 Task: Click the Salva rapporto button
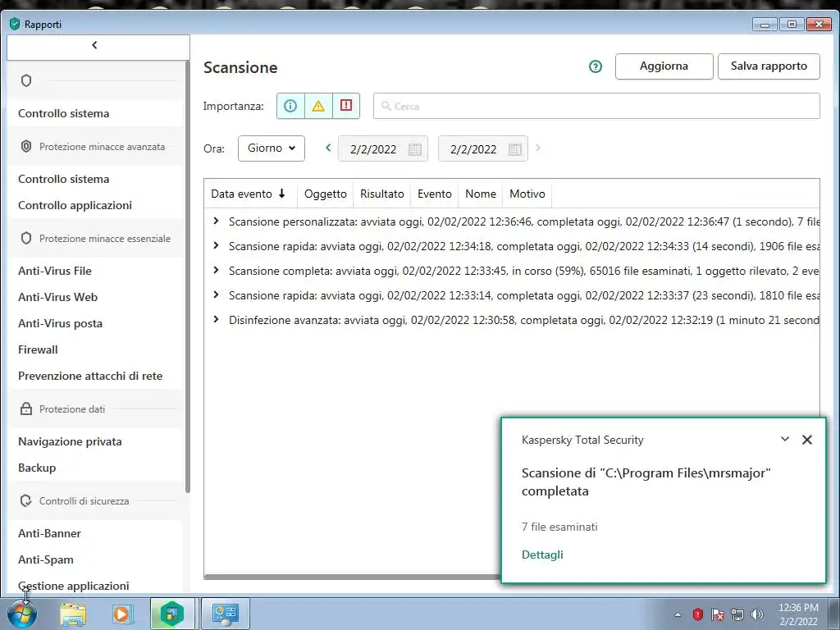769,66
